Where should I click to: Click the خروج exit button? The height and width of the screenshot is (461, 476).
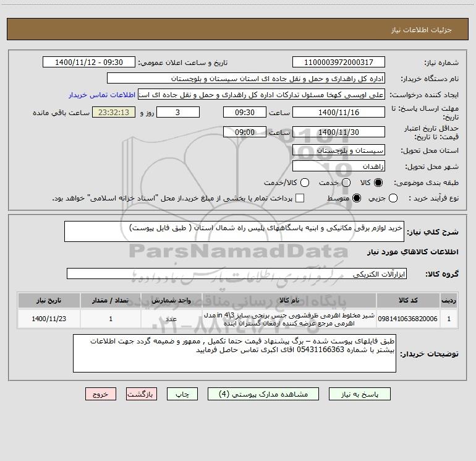click(x=101, y=394)
